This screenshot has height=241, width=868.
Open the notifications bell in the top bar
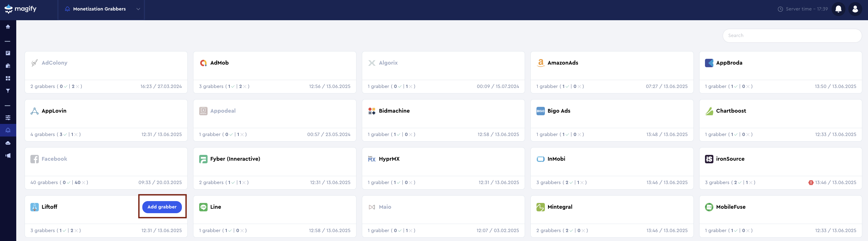838,9
